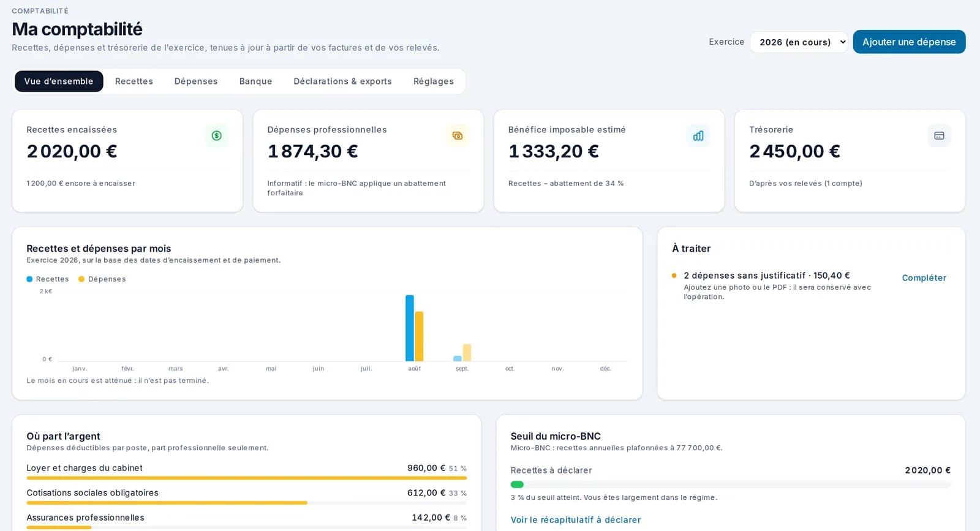Switch to the Recettes tab
Screen dimensions: 980x531
[134, 81]
